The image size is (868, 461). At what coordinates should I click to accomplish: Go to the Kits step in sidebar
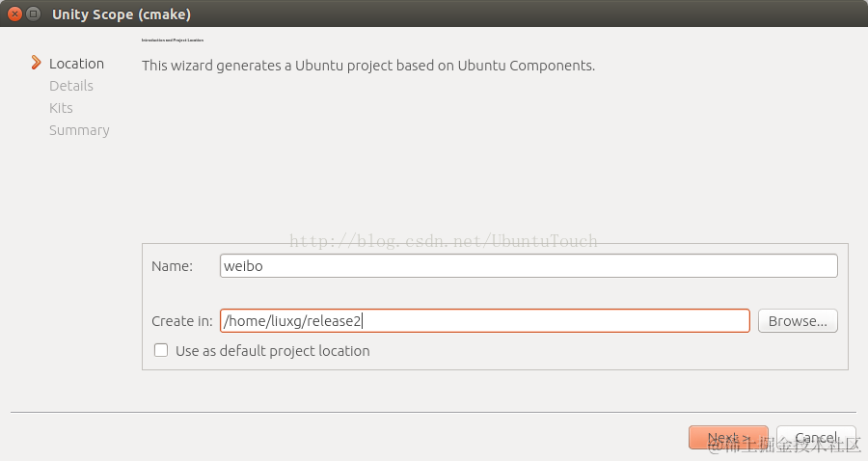(x=61, y=108)
